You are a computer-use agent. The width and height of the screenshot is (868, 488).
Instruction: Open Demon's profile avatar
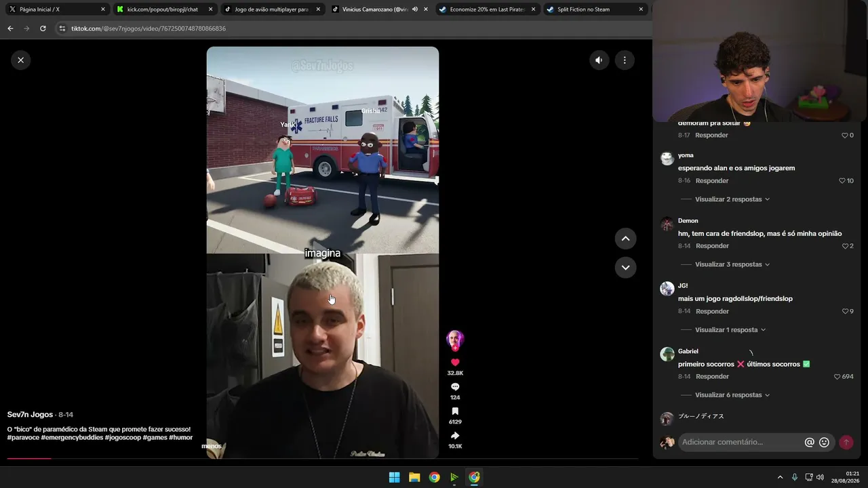pos(667,224)
